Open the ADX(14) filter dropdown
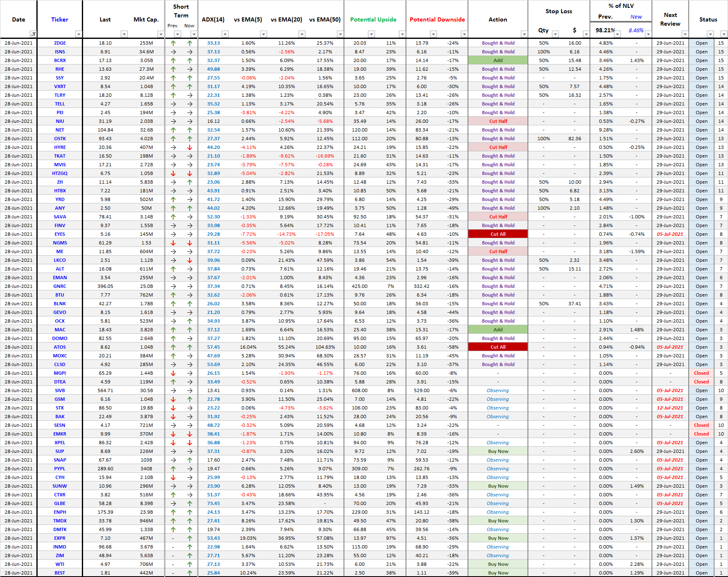 tap(225, 34)
